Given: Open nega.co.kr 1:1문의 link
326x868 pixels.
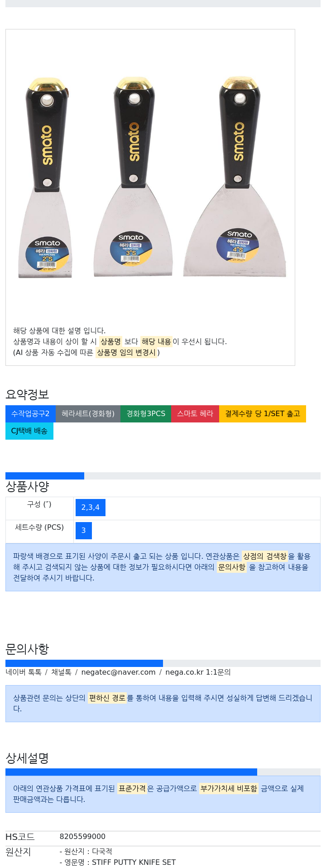Looking at the screenshot, I should (198, 672).
